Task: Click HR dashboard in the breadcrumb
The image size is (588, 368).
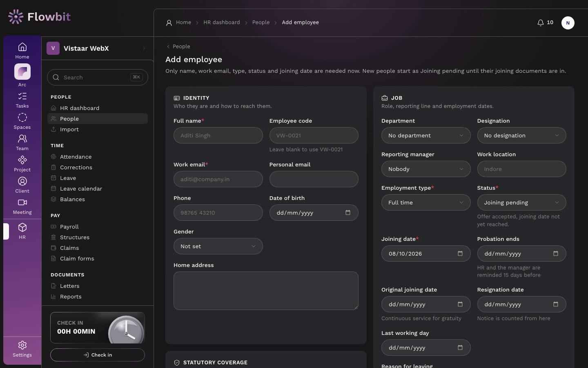Action: pyautogui.click(x=222, y=22)
